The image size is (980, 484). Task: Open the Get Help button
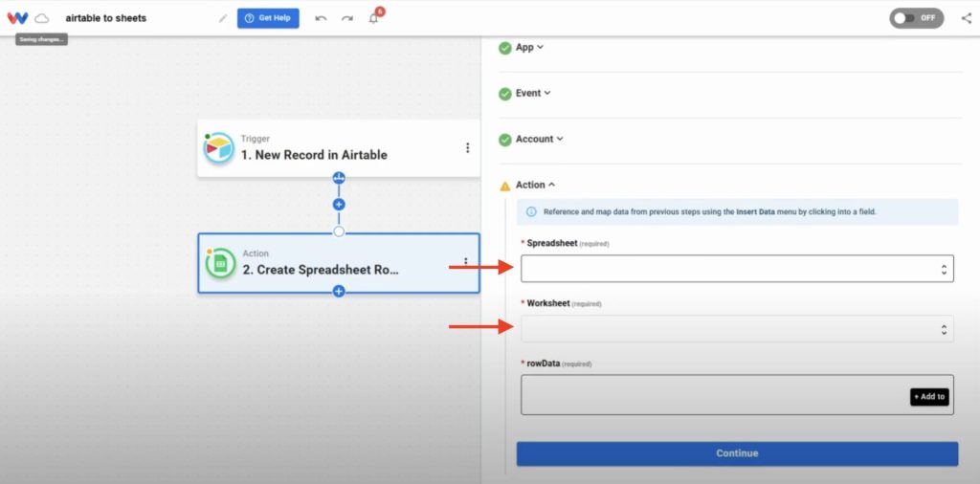coord(268,18)
